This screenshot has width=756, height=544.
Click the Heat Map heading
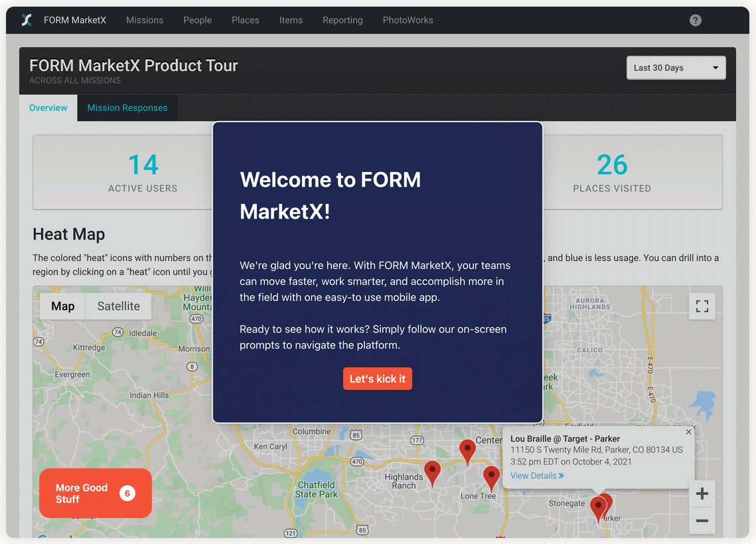(69, 234)
